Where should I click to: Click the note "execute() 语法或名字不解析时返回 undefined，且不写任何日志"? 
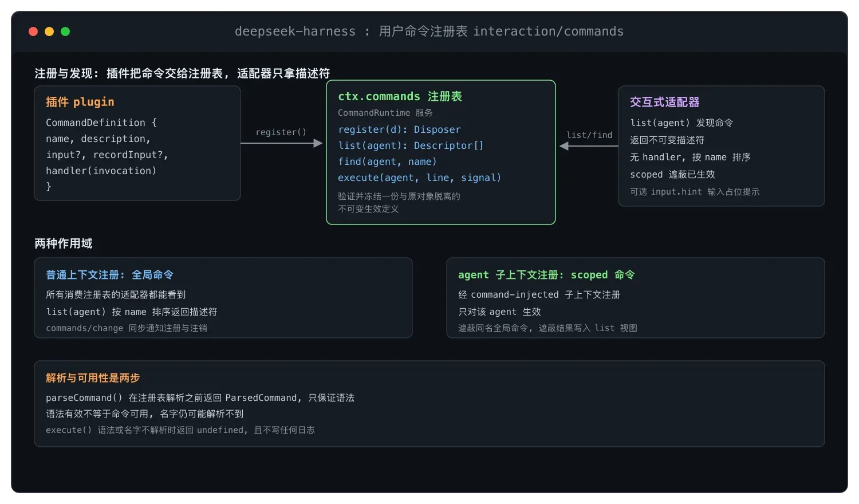tap(180, 430)
